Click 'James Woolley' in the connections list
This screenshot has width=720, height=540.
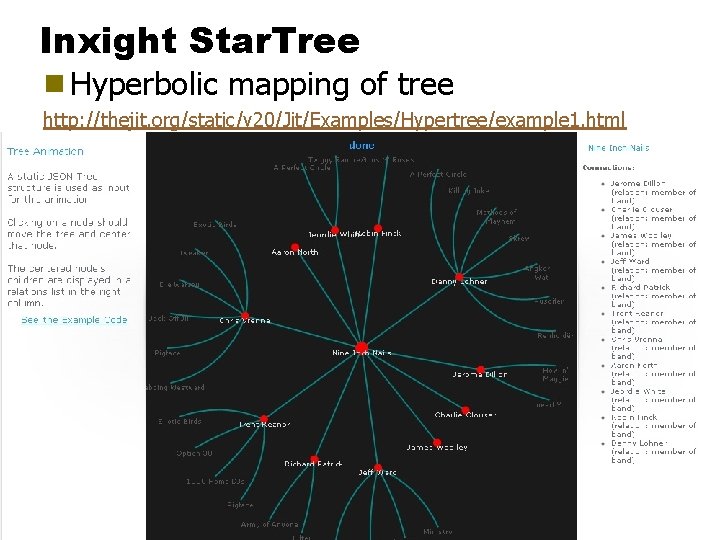tap(641, 236)
